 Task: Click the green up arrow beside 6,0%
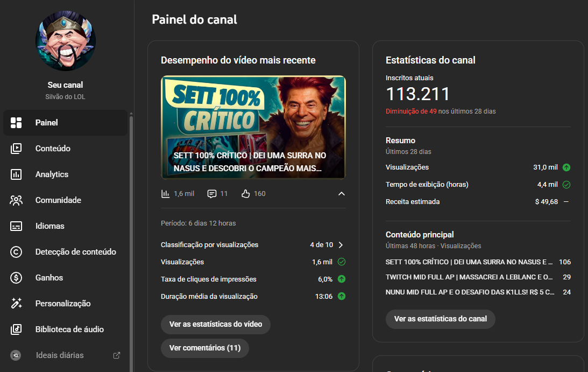[x=341, y=279]
